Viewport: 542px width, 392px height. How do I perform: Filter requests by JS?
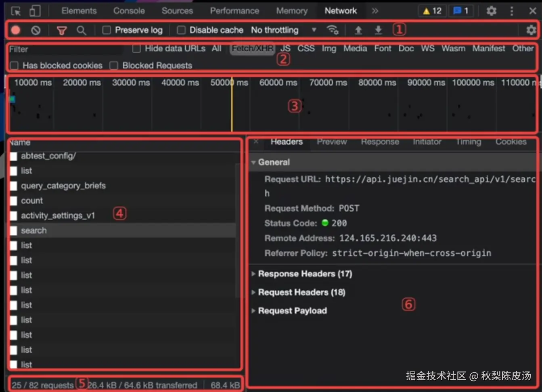285,48
